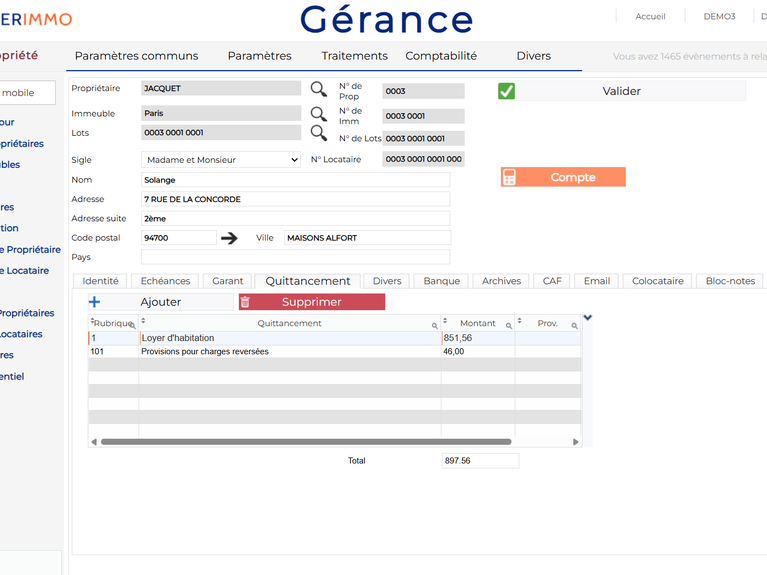
Task: Click the Ville field MAISONS ALFORT
Action: (367, 238)
